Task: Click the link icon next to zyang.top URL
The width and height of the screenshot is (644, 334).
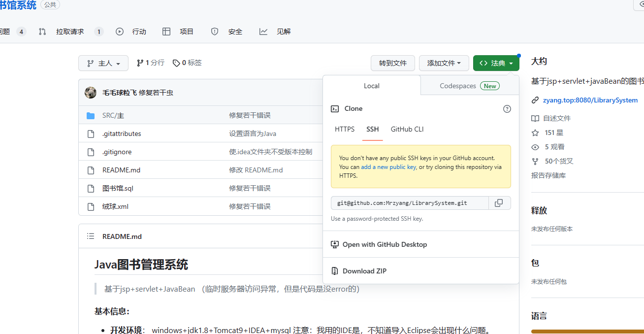Action: (x=535, y=100)
